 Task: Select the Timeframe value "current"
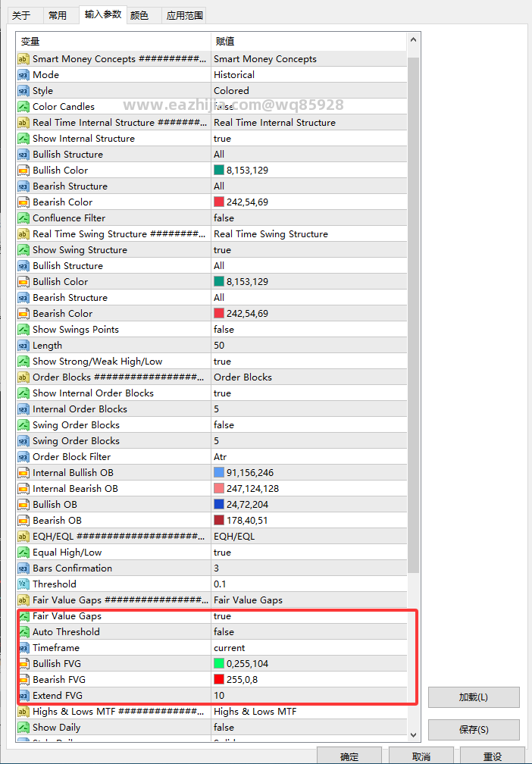point(230,648)
